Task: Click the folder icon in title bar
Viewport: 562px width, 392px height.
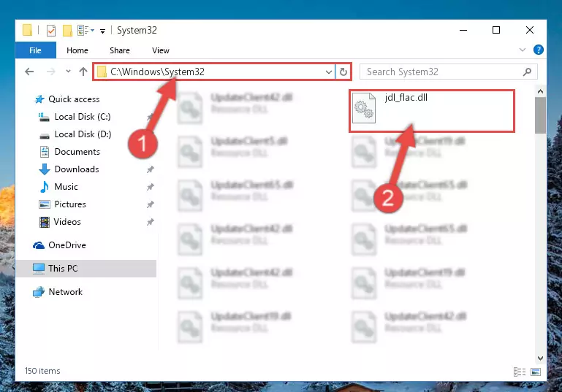Action: point(28,30)
